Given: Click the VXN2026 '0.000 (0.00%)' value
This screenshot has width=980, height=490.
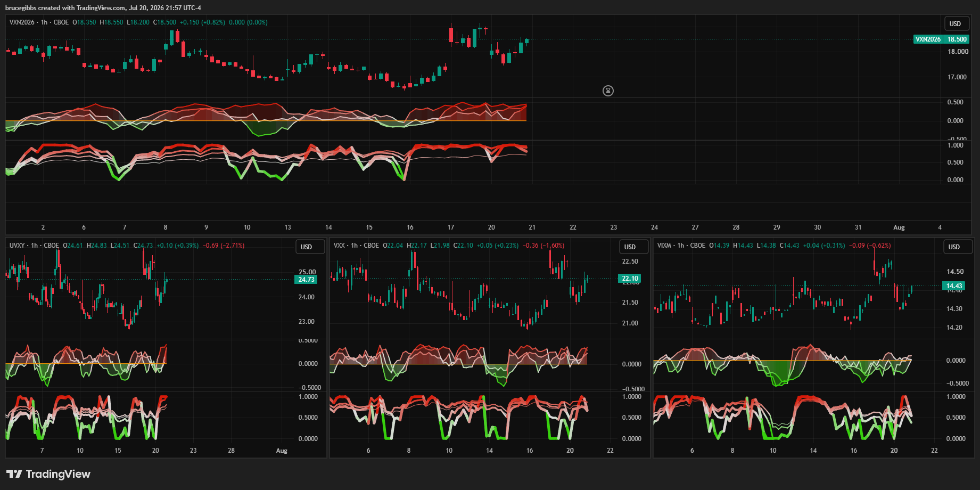Looking at the screenshot, I should pyautogui.click(x=248, y=22).
